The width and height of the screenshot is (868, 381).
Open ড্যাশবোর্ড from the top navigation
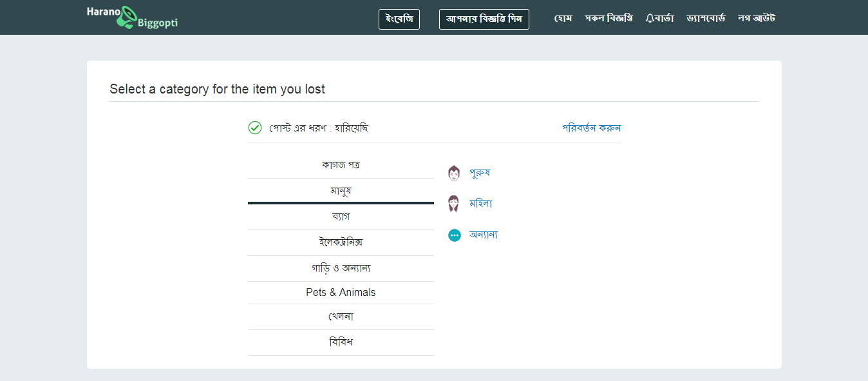706,18
